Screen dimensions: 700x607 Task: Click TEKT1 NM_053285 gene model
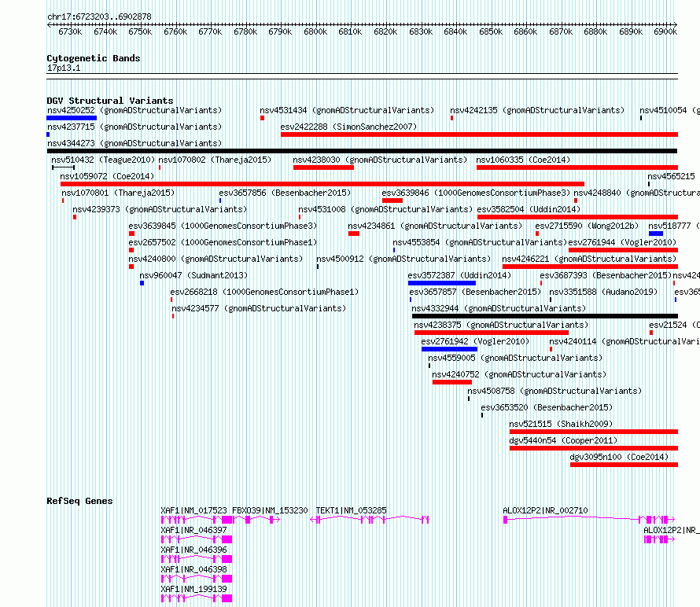(370, 520)
